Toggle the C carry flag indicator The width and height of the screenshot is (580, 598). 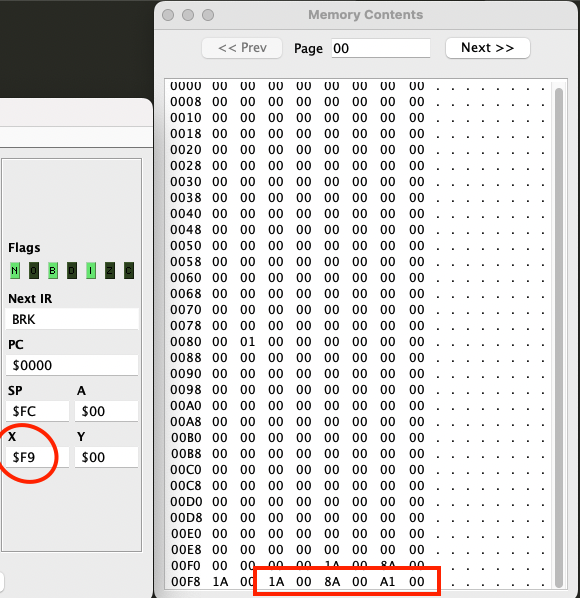pos(129,271)
